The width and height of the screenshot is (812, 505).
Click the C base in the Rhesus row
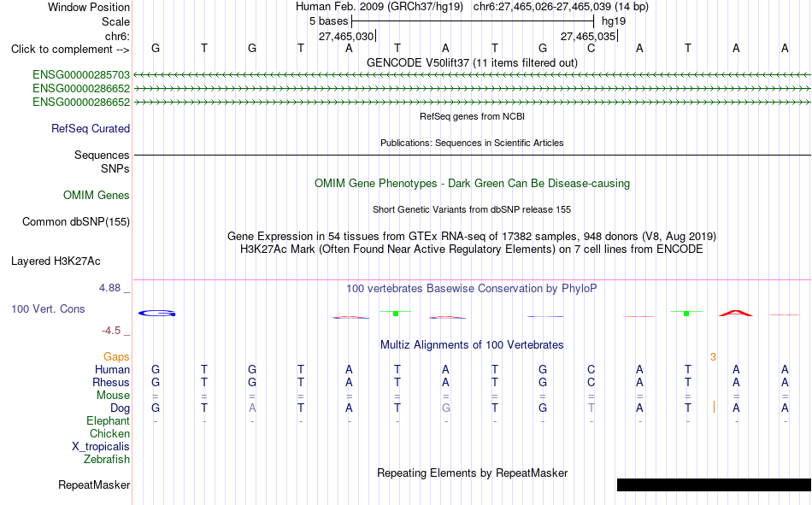[x=591, y=382]
